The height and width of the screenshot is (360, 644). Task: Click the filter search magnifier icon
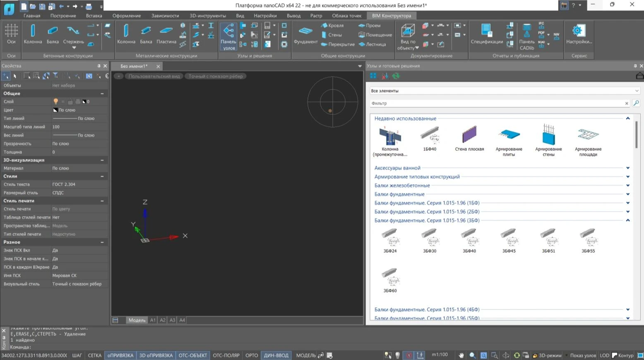(x=636, y=103)
